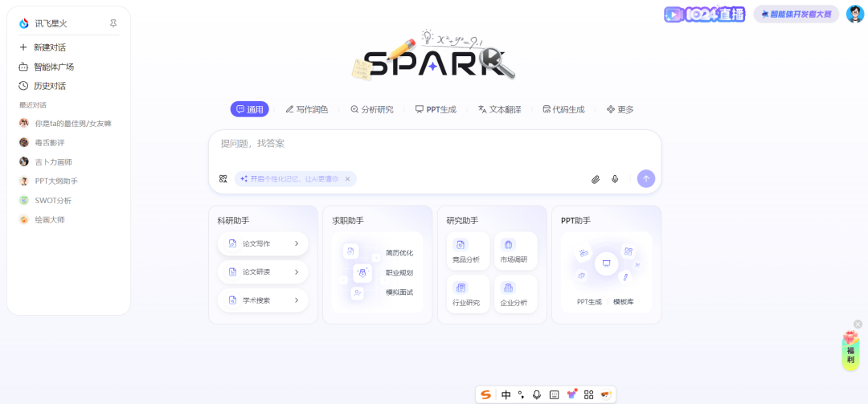Open the 智能体开发者大赛 banner
This screenshot has width=868, height=404.
pyautogui.click(x=796, y=14)
